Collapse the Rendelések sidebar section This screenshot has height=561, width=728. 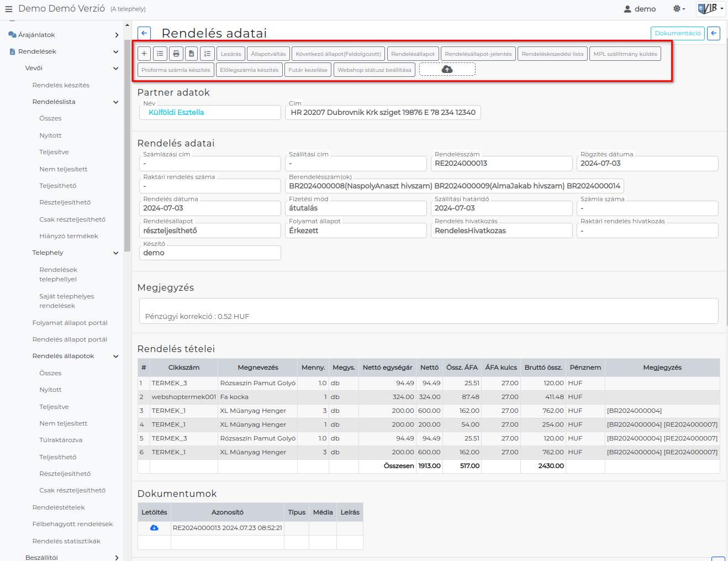pos(116,51)
